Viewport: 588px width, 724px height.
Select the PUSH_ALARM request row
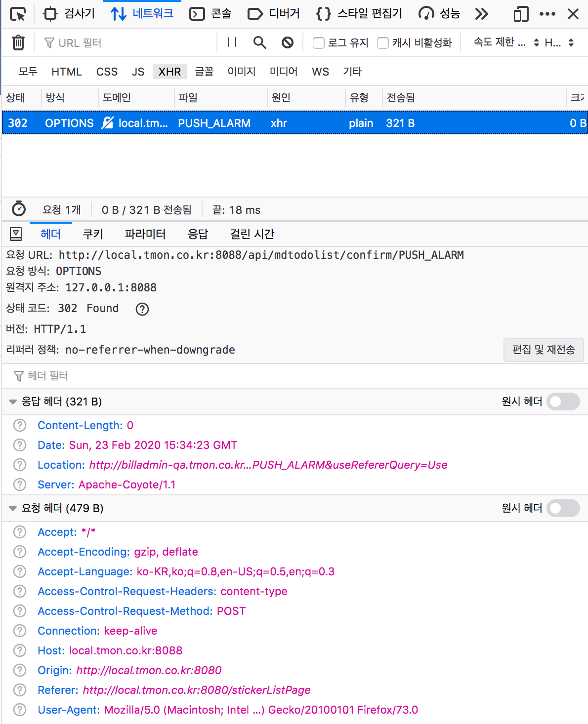(295, 123)
